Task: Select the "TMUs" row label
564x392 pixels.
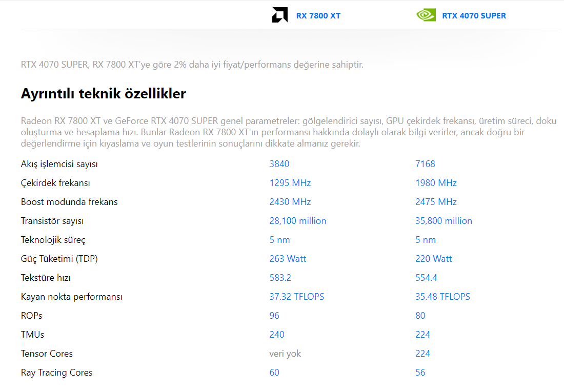Action: [x=33, y=335]
